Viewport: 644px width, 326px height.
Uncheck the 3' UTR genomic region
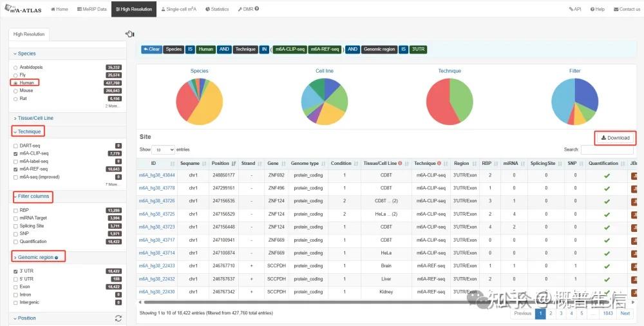click(x=15, y=271)
